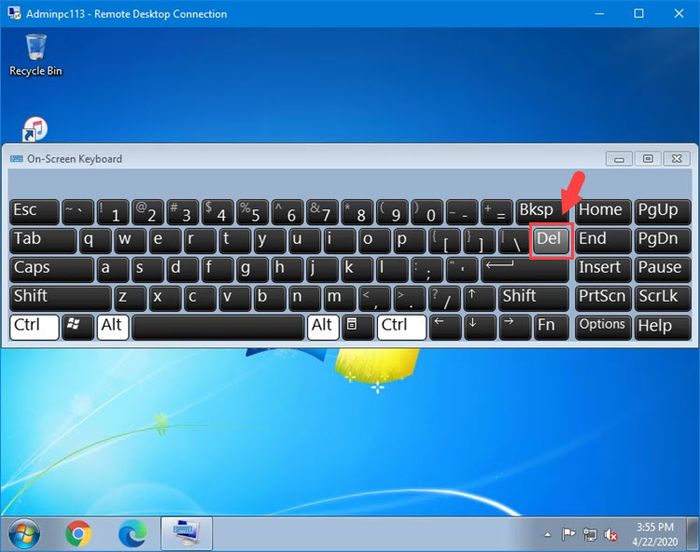Open the Recycle Bin desktop icon
The height and width of the screenshot is (552, 700).
(36, 55)
